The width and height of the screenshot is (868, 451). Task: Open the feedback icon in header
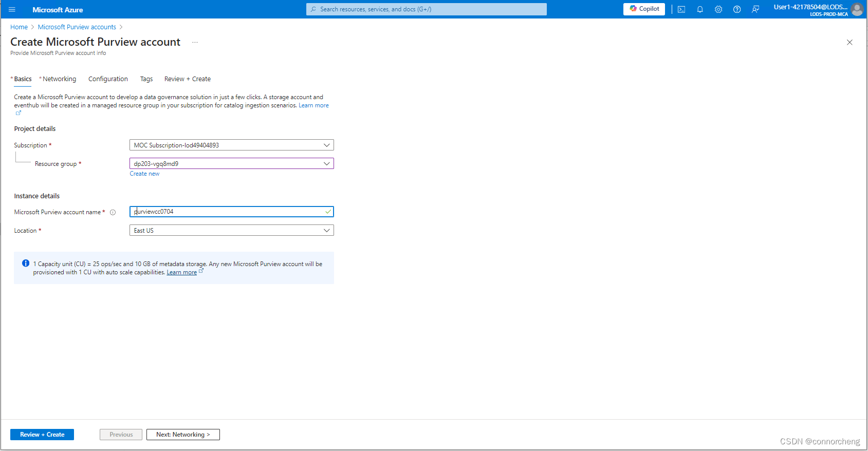pyautogui.click(x=755, y=9)
